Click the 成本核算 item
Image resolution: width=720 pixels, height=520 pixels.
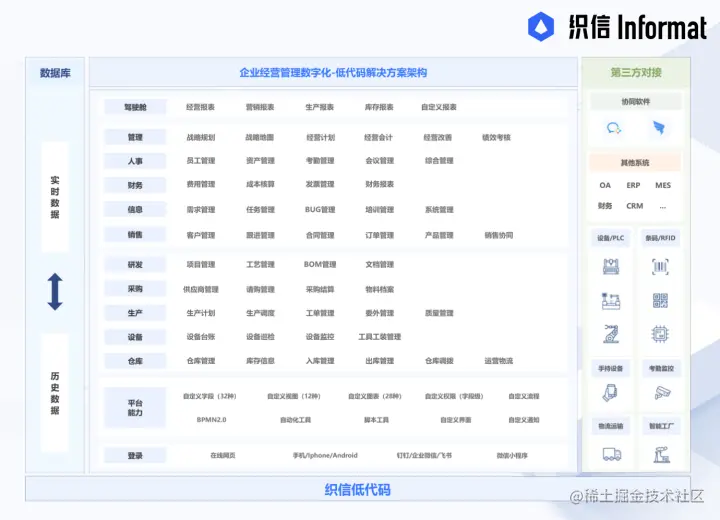click(x=260, y=184)
